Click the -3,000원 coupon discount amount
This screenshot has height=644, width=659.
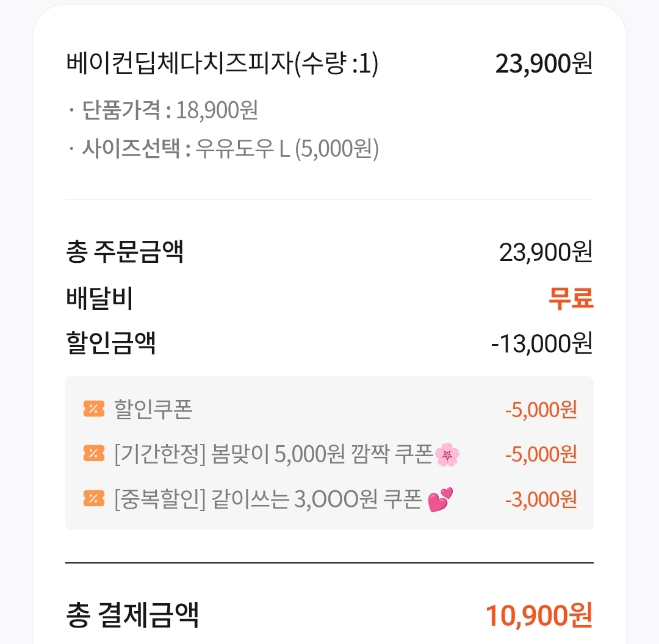pyautogui.click(x=541, y=499)
